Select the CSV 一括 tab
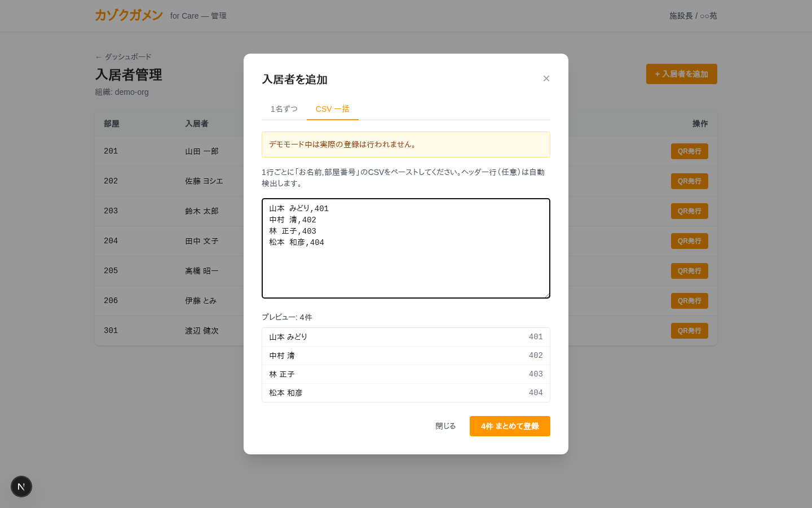 pos(333,109)
